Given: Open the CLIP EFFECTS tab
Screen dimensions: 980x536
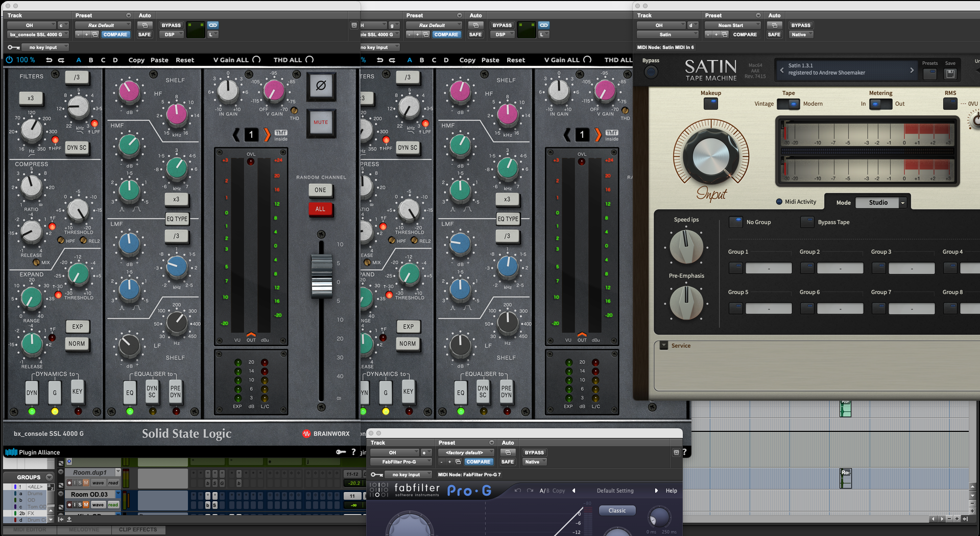Looking at the screenshot, I should [138, 529].
